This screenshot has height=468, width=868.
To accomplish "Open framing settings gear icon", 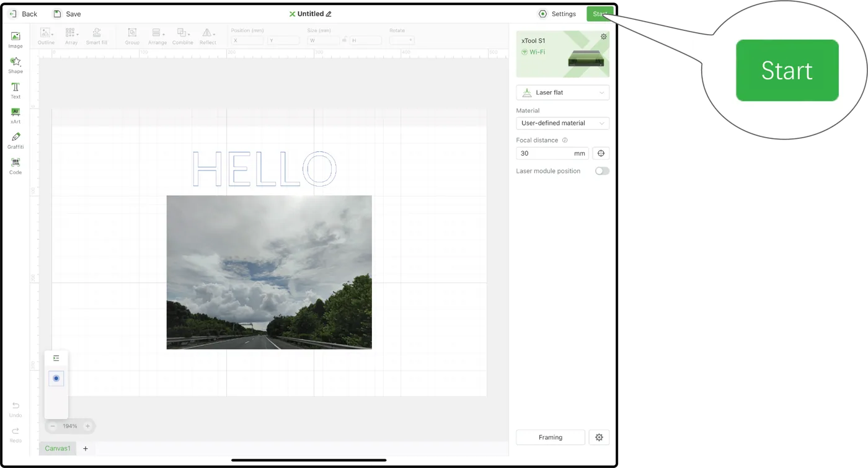I will pyautogui.click(x=599, y=437).
